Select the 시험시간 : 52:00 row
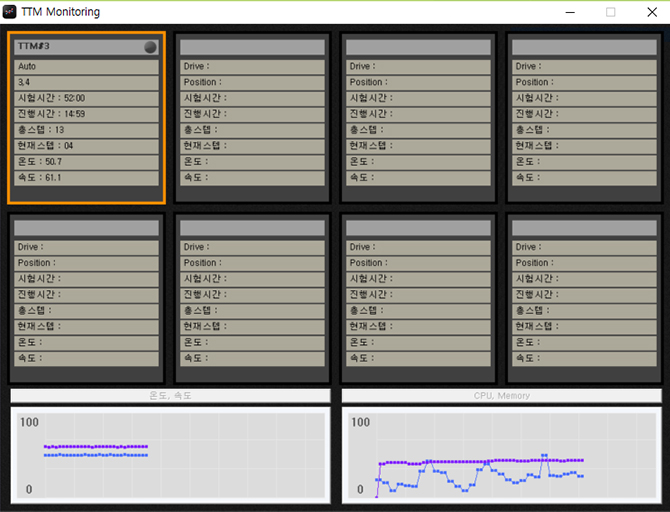Image resolution: width=670 pixels, height=512 pixels. (86, 98)
